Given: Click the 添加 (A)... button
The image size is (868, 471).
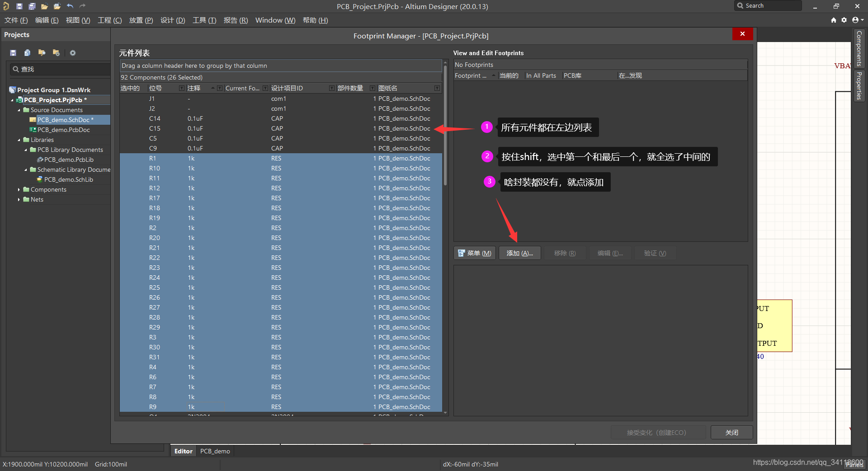Looking at the screenshot, I should (520, 253).
